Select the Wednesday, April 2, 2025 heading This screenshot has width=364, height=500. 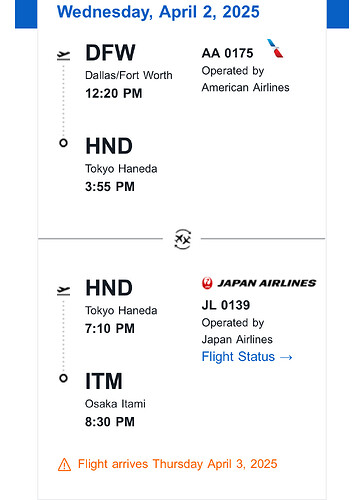tap(158, 12)
